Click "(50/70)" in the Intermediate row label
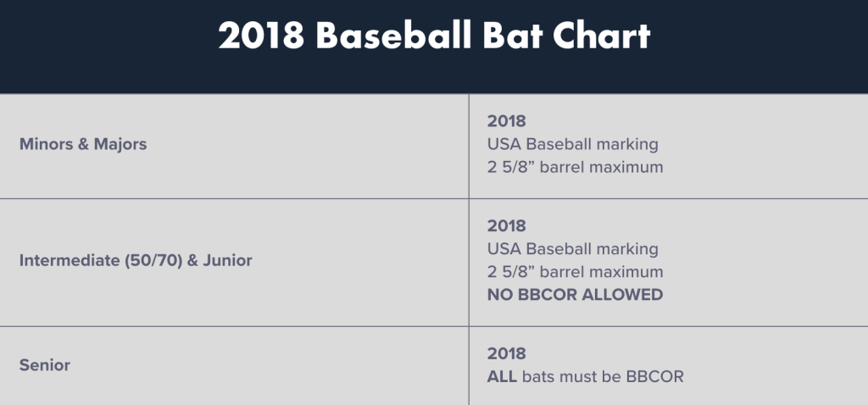The image size is (868, 405). pos(148,260)
